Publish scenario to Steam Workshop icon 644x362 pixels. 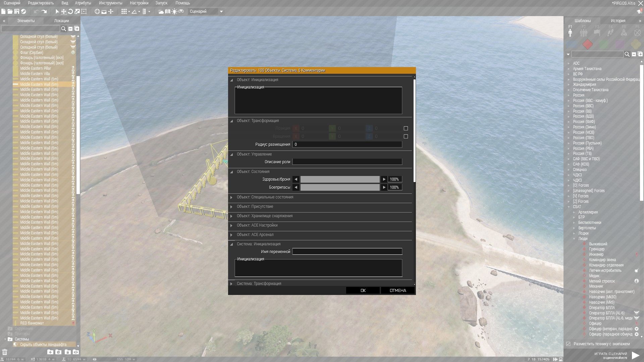click(x=23, y=11)
